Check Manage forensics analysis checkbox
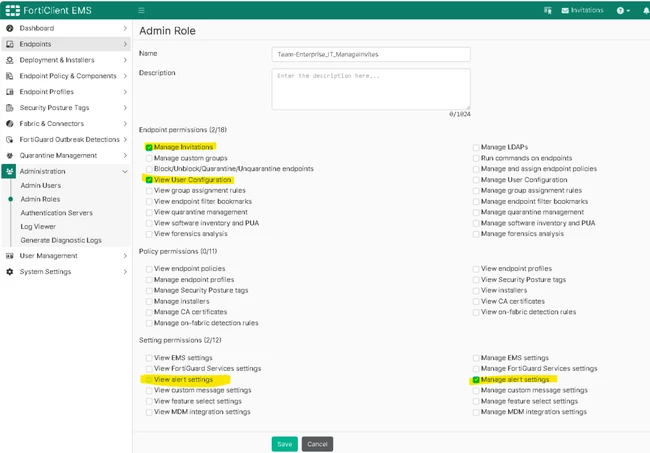Screen dimensions: 650x453 pyautogui.click(x=476, y=234)
